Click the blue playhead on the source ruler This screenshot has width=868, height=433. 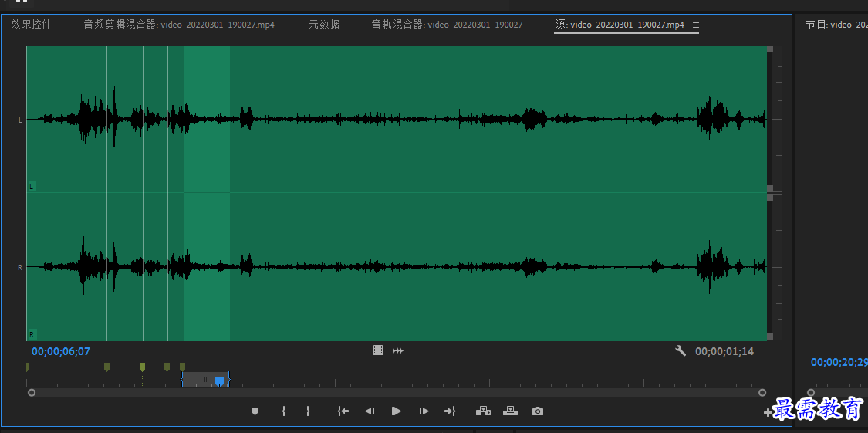tap(220, 381)
